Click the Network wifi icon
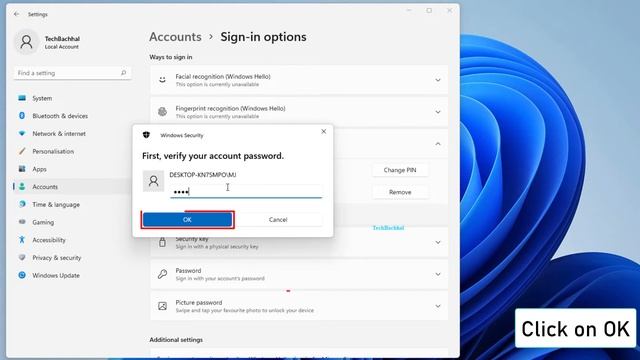This screenshot has width=640, height=360. coord(22,133)
